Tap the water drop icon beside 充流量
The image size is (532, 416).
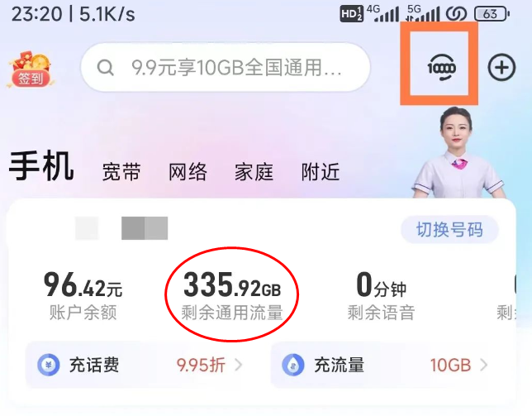(293, 365)
